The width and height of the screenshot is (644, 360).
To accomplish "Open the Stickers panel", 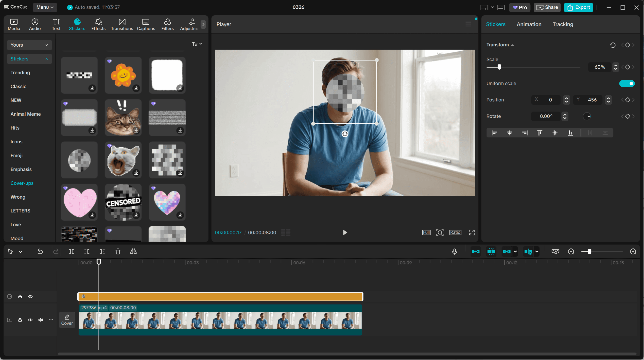I will [77, 24].
